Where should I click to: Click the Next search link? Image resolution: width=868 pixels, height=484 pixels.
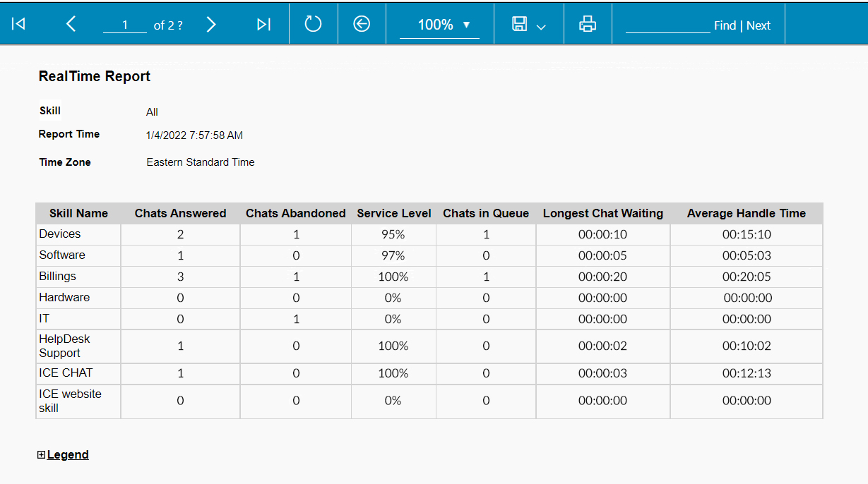point(759,25)
